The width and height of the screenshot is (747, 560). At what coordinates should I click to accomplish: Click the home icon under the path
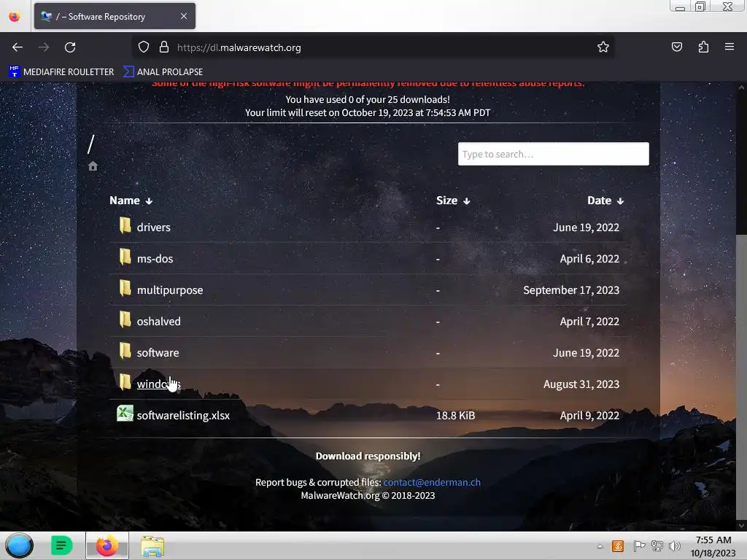pyautogui.click(x=93, y=166)
